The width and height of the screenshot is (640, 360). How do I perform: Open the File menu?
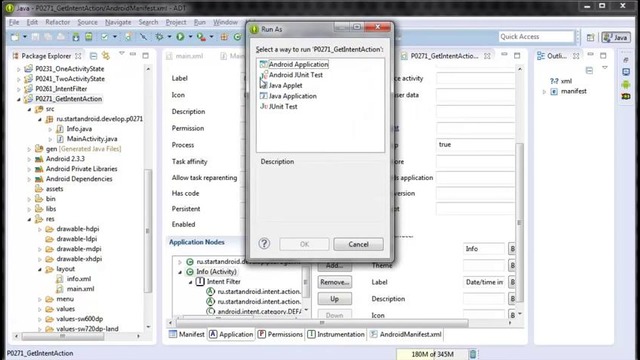pyautogui.click(x=14, y=22)
